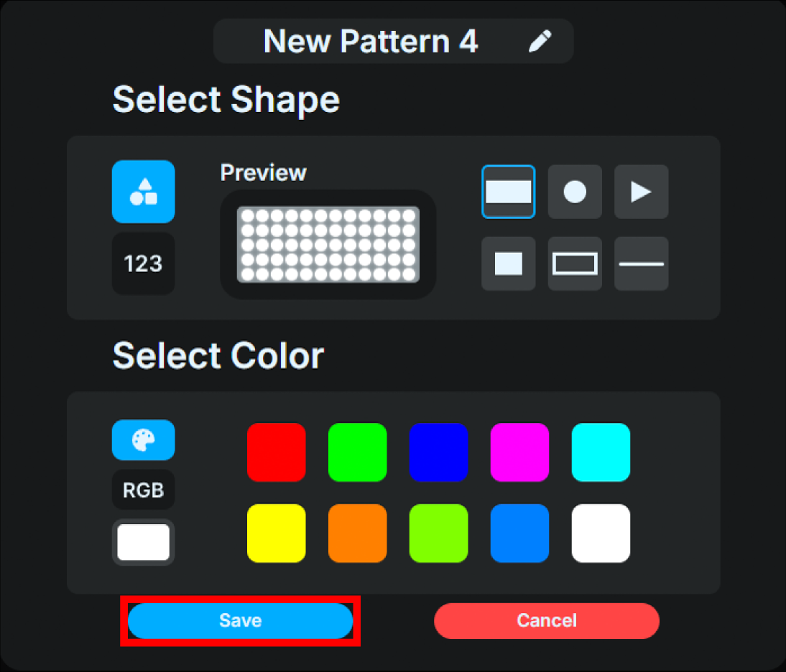
Task: Select the outlined rectangle shape
Action: [x=575, y=263]
